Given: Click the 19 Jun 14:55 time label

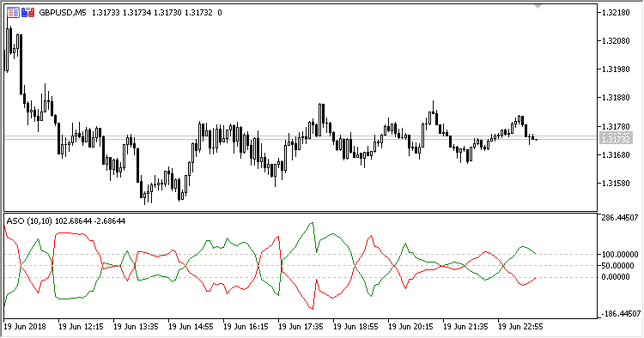Looking at the screenshot, I should 191,327.
